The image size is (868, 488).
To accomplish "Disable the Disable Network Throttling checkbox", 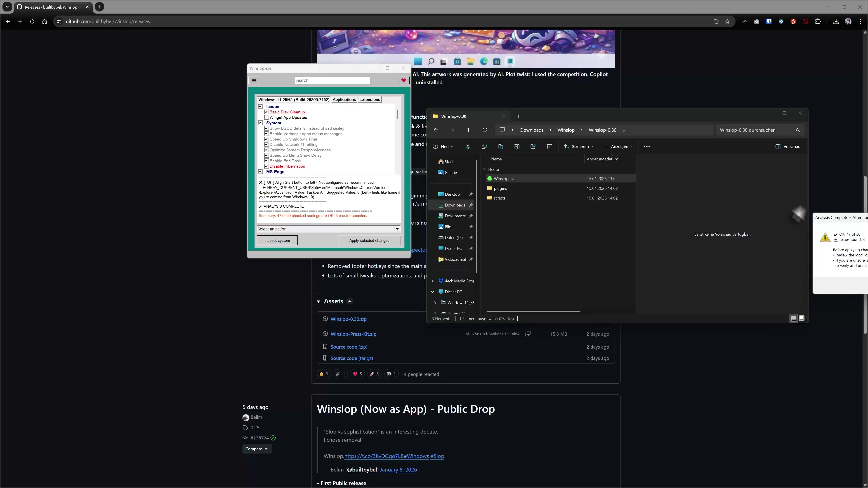I will tap(267, 145).
